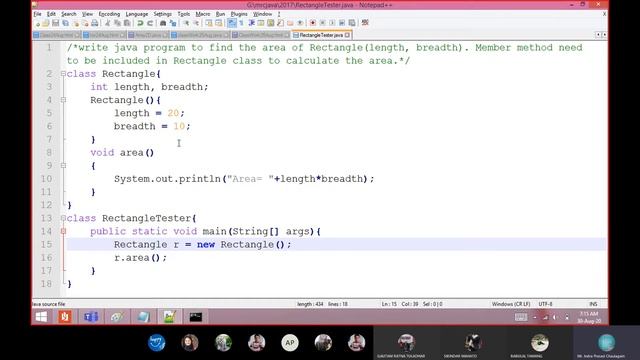The width and height of the screenshot is (640, 360).
Task: Collapse the Rectangle() constructor fold marker
Action: click(x=63, y=100)
